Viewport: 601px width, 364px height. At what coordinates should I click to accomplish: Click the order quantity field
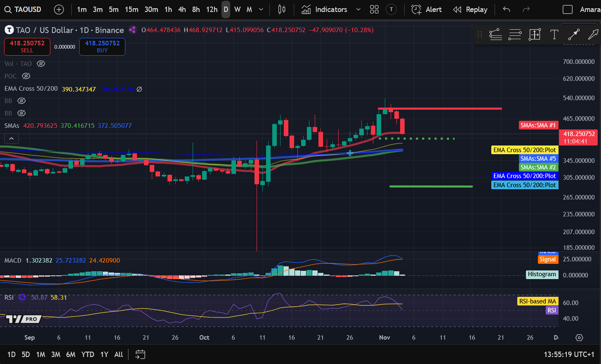64,47
